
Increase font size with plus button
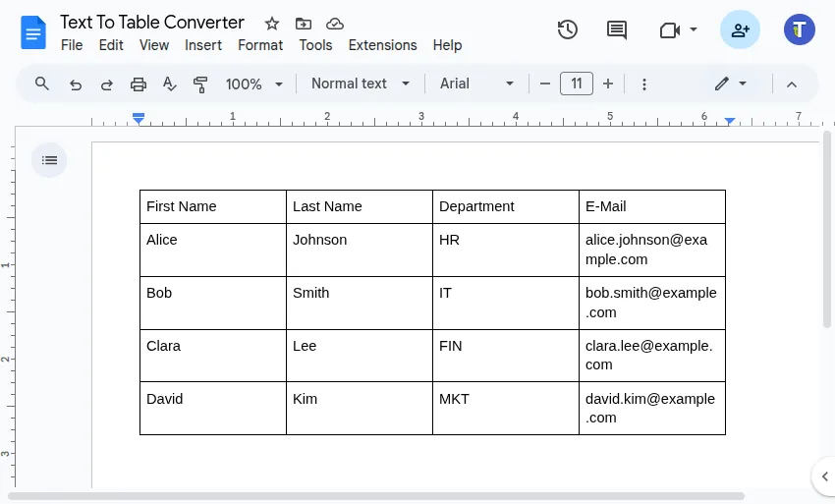click(x=608, y=84)
